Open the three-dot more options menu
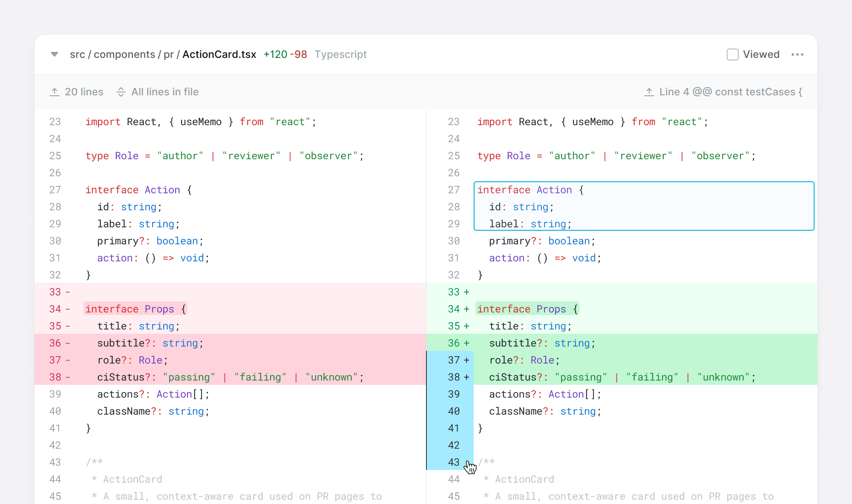 [797, 54]
